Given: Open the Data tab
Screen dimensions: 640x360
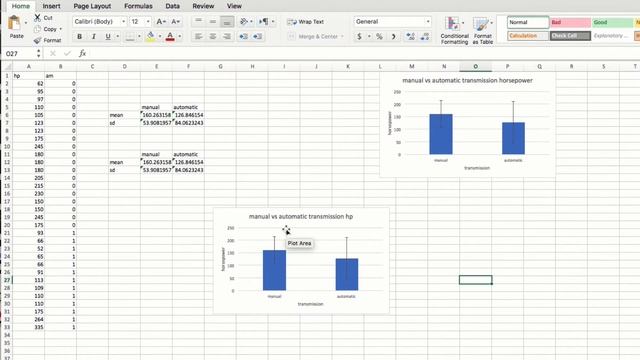Looking at the screenshot, I should pos(173,6).
